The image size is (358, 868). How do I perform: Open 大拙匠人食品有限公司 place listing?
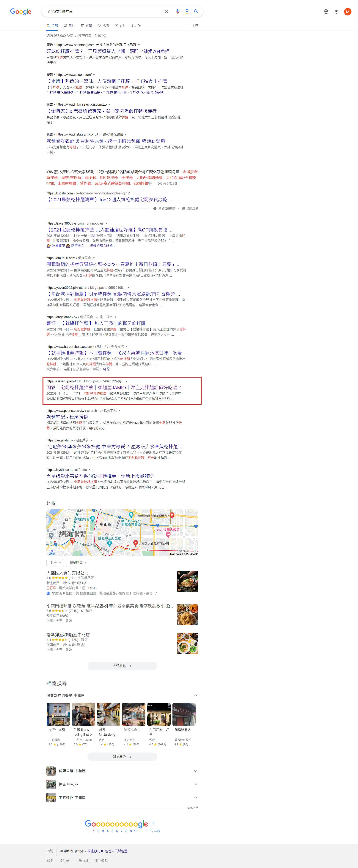[67, 573]
